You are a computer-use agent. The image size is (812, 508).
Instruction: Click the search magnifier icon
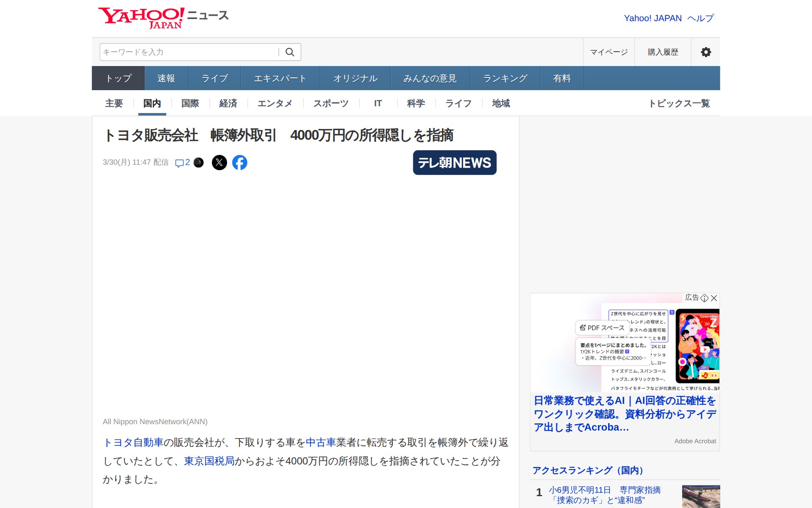click(x=290, y=52)
